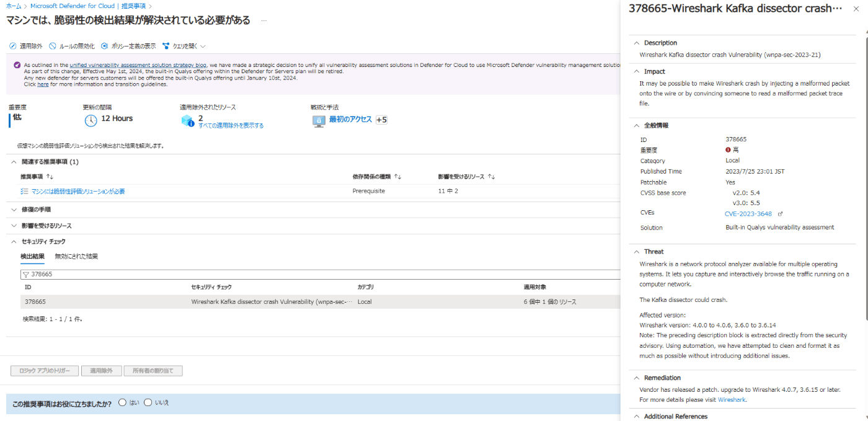Open unified vulnerability assessment solution strategy blog link
This screenshot has height=421, width=868.
pyautogui.click(x=138, y=64)
